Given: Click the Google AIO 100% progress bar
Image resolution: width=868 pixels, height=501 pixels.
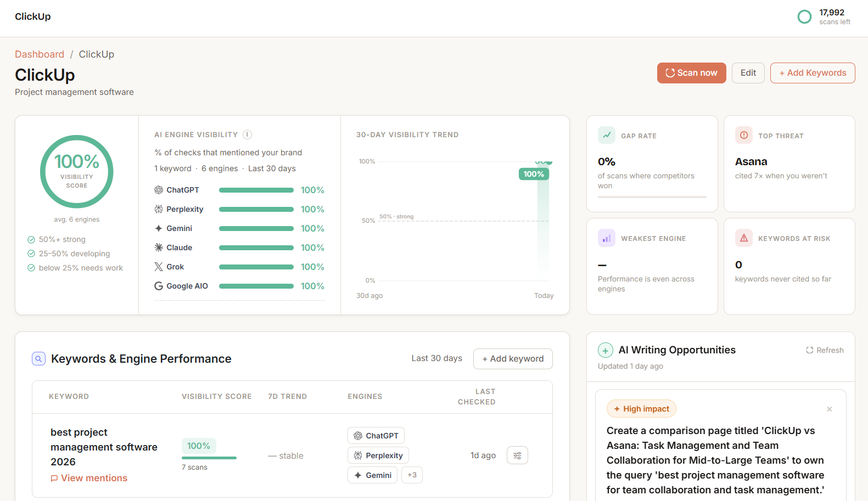Looking at the screenshot, I should tap(256, 286).
